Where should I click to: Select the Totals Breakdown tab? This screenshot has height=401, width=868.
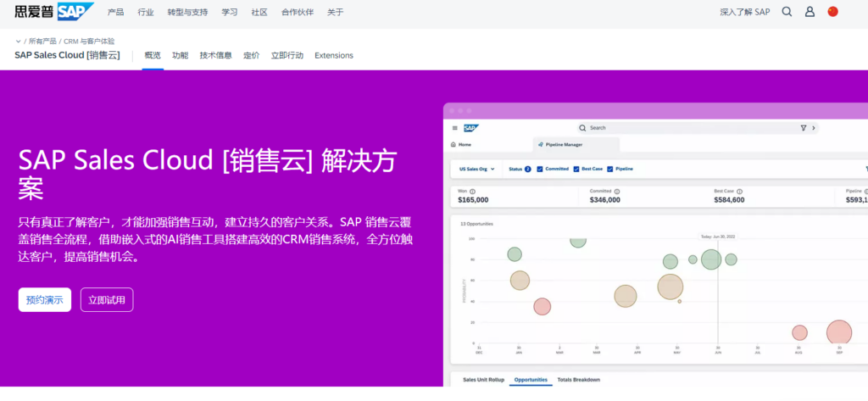click(578, 380)
